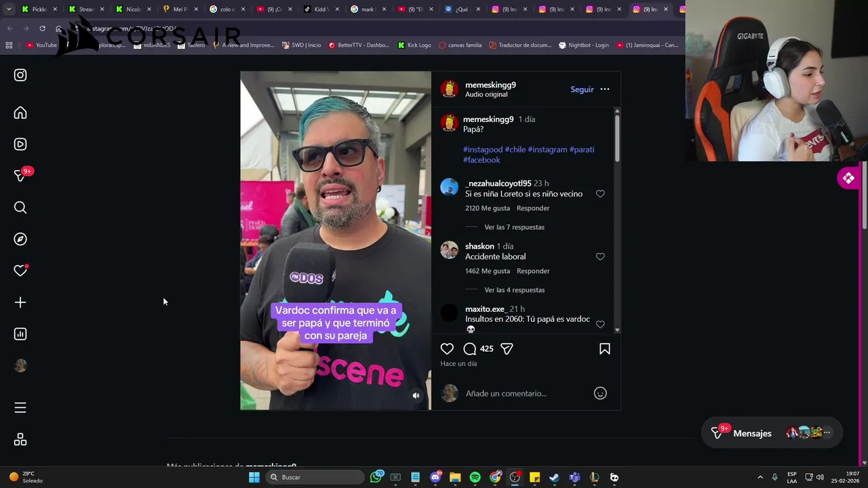Open the Explore compass icon
868x488 pixels.
(x=20, y=239)
